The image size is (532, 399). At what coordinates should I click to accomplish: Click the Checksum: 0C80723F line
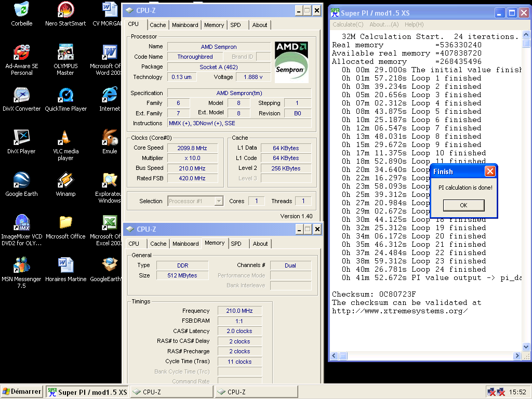point(374,294)
